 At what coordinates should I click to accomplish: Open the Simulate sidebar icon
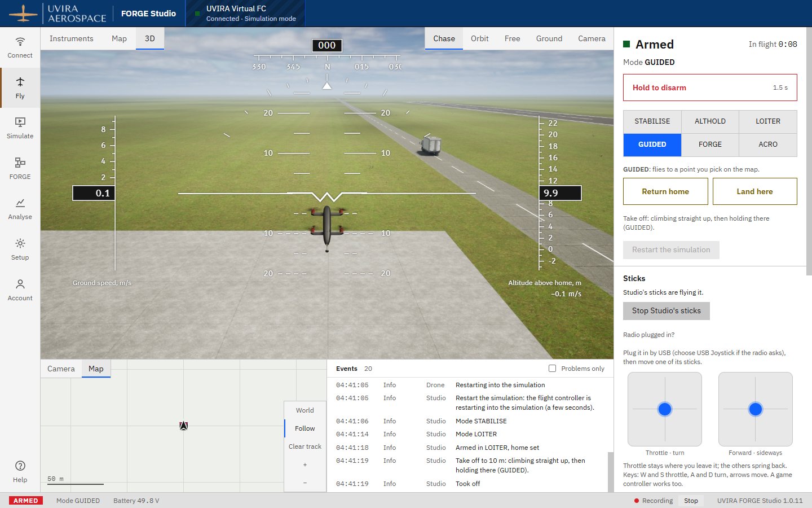(x=20, y=128)
